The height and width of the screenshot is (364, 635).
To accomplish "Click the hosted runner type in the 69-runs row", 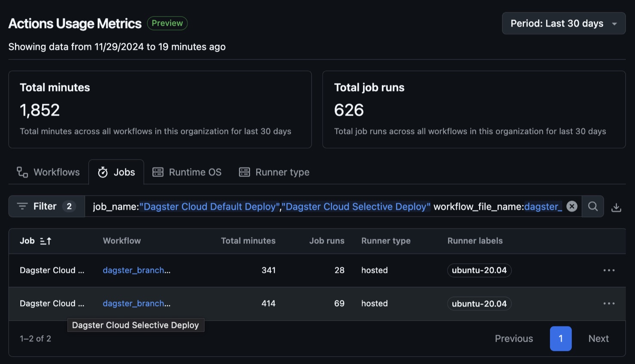I will (x=375, y=303).
